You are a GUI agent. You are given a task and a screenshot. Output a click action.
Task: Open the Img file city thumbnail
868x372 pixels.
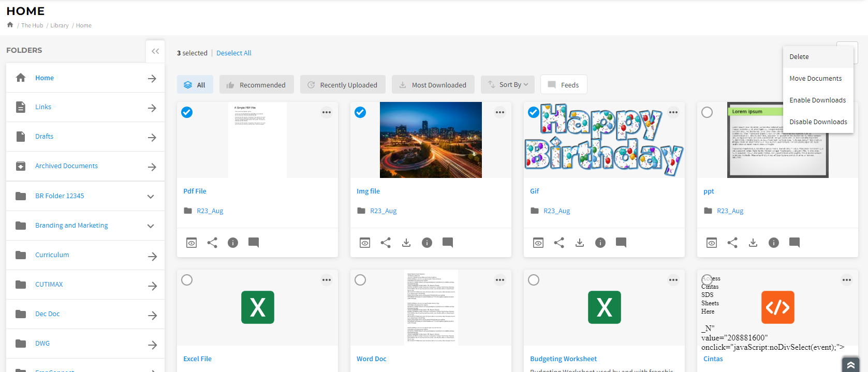[x=431, y=140]
